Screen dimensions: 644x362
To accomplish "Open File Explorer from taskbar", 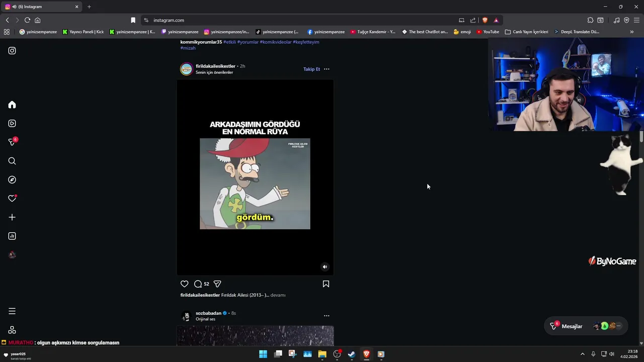I will coord(322,354).
